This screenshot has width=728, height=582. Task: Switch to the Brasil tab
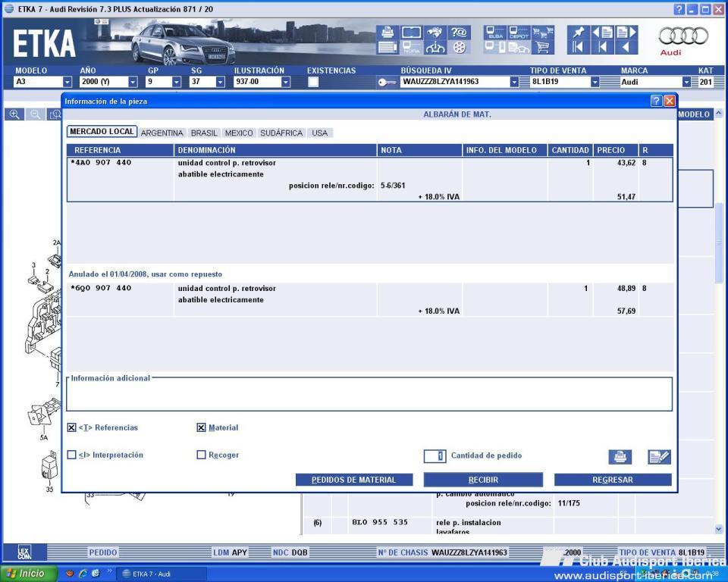tap(204, 133)
